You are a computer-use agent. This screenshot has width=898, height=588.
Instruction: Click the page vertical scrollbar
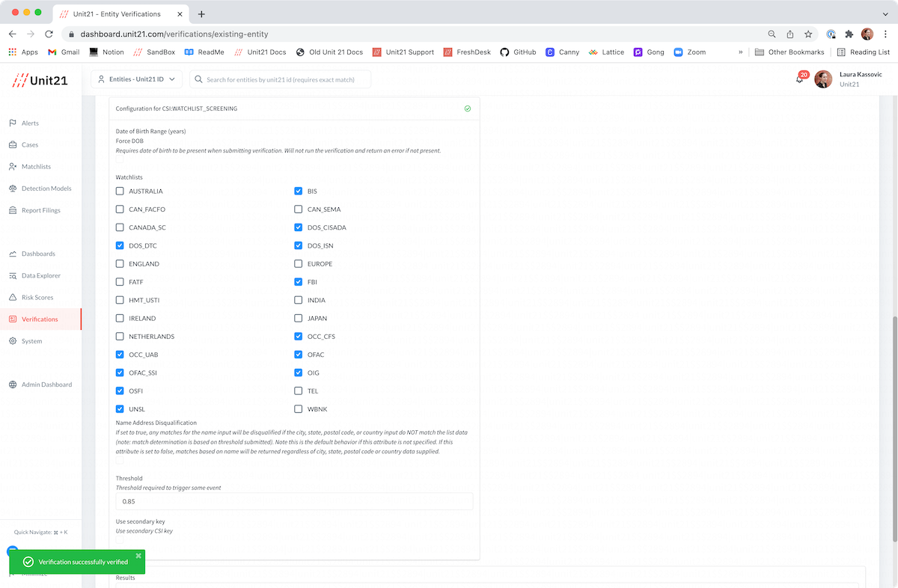(894, 428)
